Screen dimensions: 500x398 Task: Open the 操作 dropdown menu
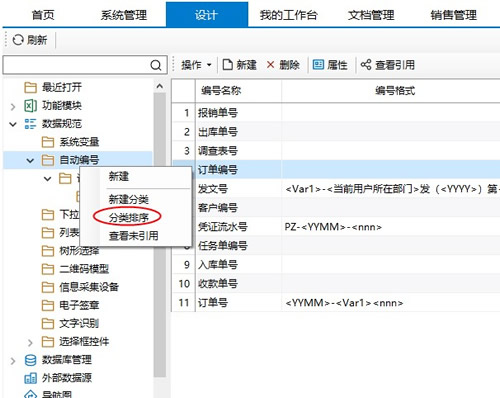[x=197, y=65]
